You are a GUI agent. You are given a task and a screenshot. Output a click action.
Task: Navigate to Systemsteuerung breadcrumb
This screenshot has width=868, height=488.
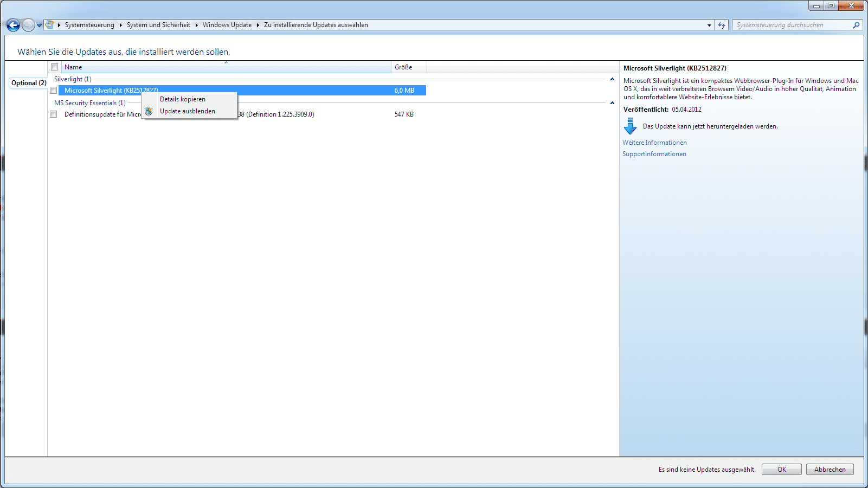(89, 25)
